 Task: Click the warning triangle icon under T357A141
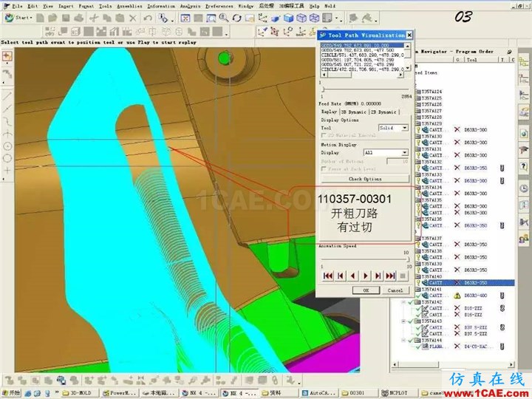(457, 296)
